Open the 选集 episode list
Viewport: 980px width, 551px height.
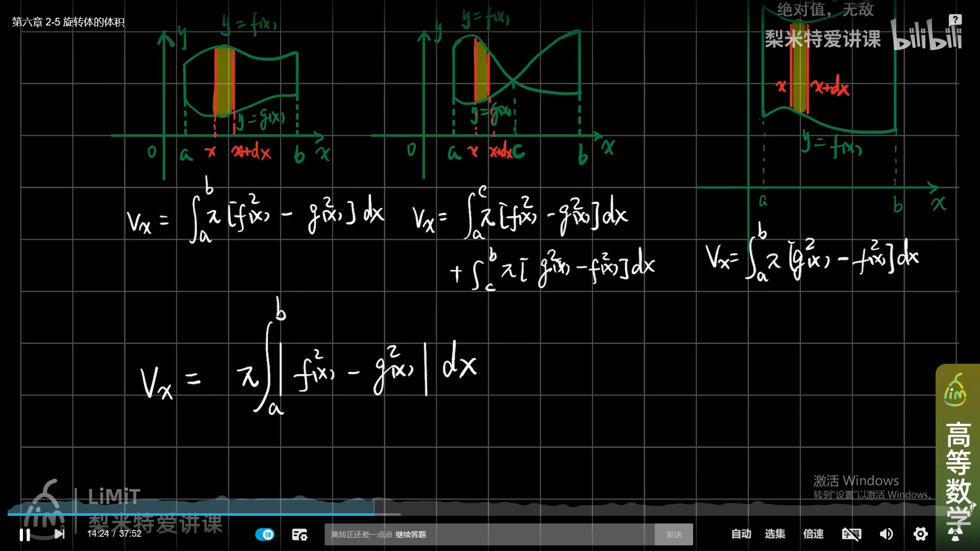(x=775, y=534)
